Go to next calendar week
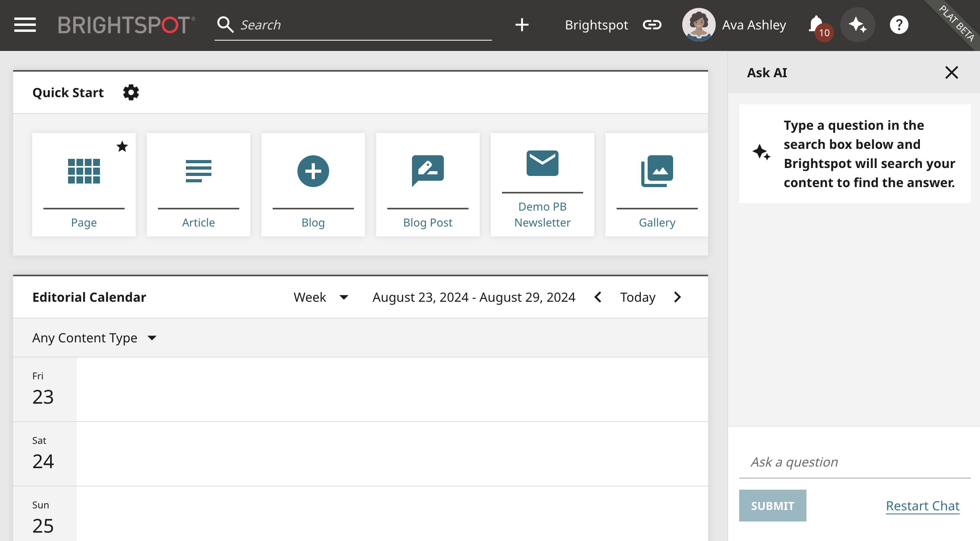 click(x=677, y=297)
